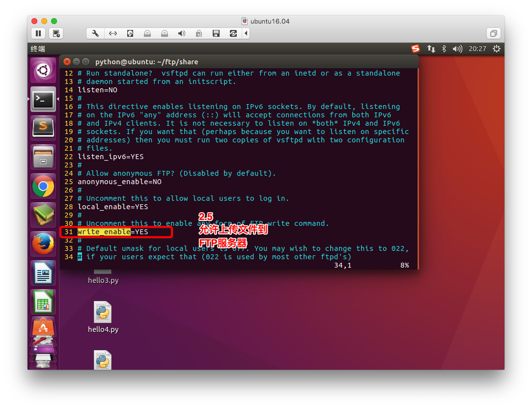Click the shared folders sync icon
This screenshot has height=409, width=532.
click(233, 33)
